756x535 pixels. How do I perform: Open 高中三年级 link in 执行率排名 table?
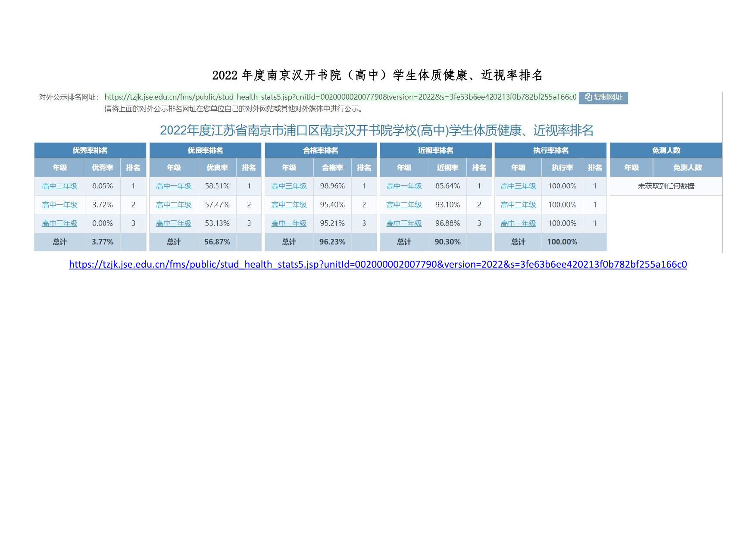tap(518, 186)
